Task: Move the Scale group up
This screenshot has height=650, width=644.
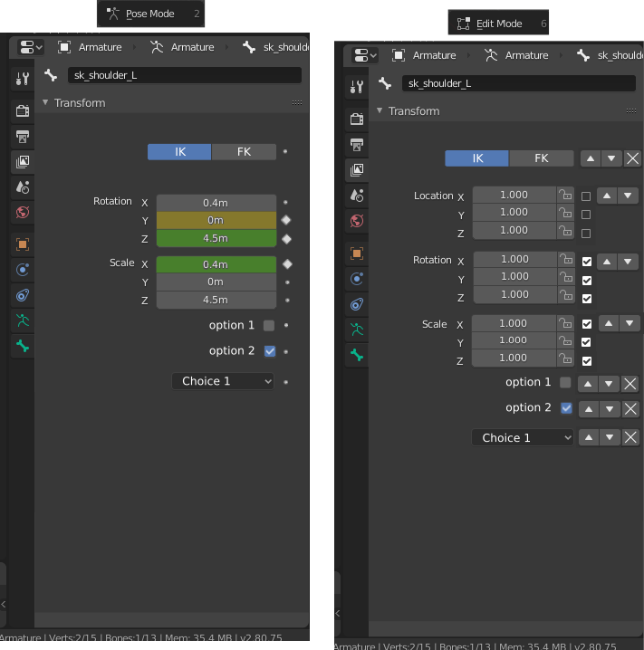Action: (609, 323)
